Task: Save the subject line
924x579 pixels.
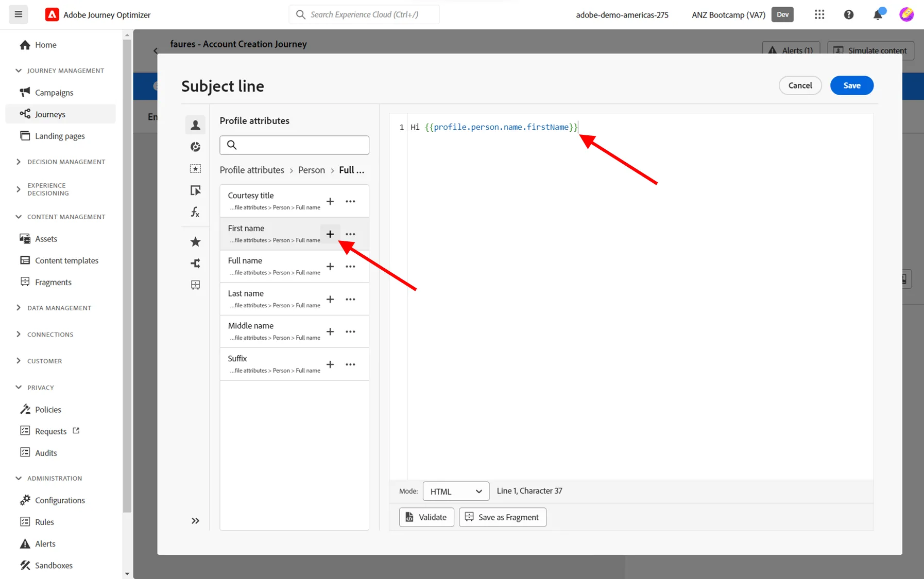Action: [851, 85]
